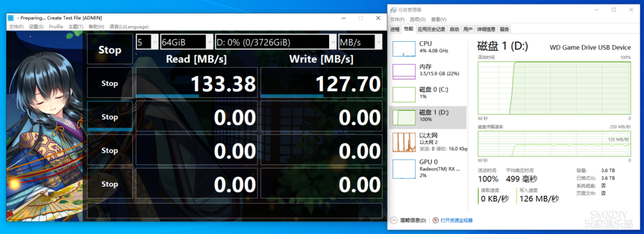Open the 主题(T) theme menu

(x=76, y=26)
